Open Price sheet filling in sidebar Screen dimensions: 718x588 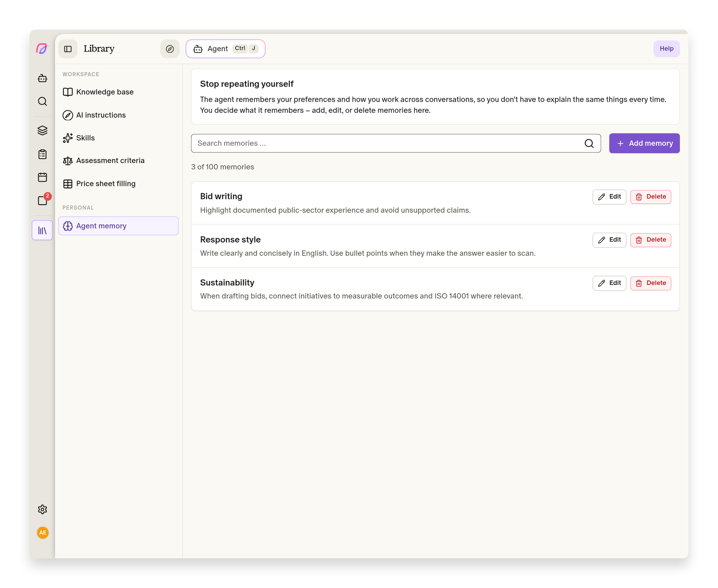click(118, 184)
